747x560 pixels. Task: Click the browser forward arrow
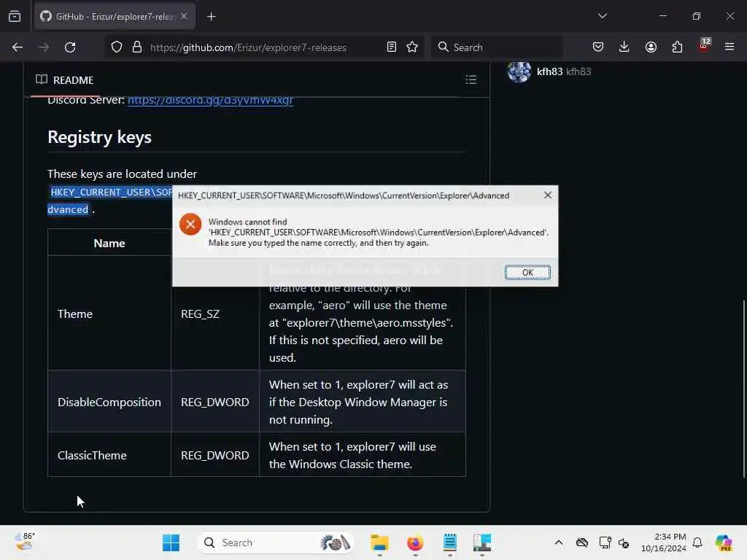44,47
